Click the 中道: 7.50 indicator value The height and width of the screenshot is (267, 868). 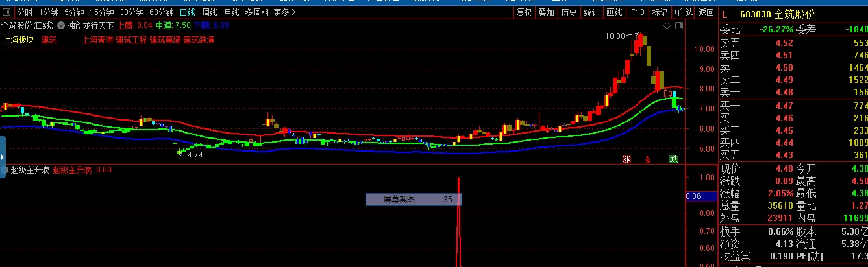click(173, 26)
